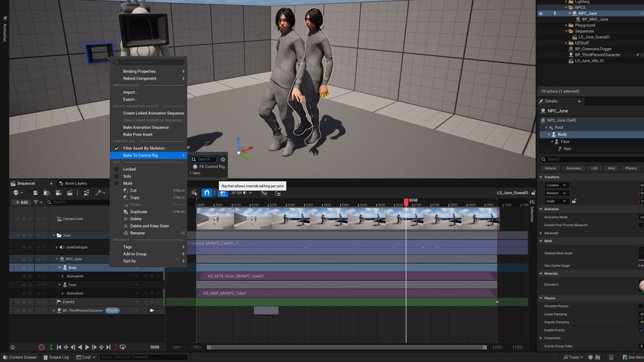Click the record button in playback controls

point(41,347)
